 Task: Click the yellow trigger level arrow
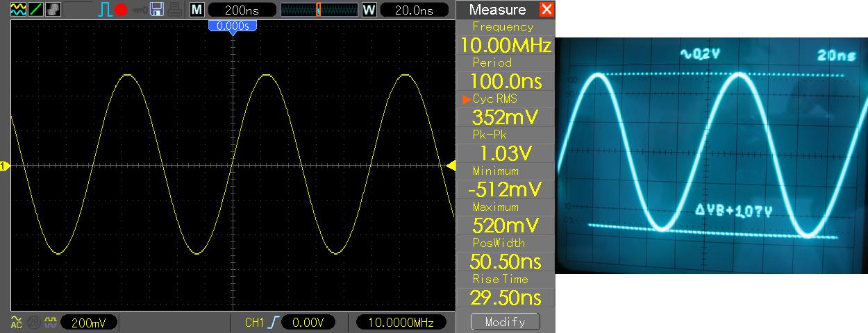(450, 165)
